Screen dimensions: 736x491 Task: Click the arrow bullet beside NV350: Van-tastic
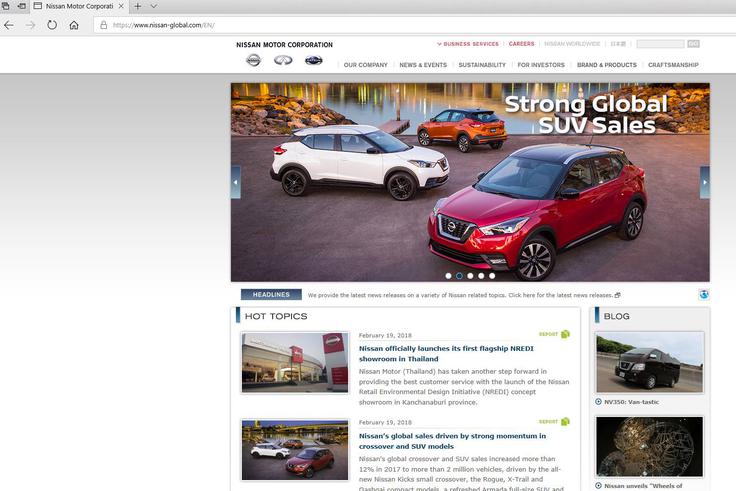598,402
